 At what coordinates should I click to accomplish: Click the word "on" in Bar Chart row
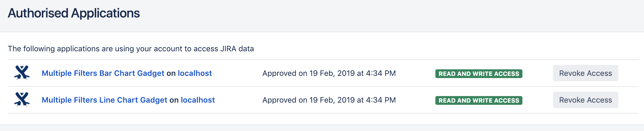click(171, 73)
